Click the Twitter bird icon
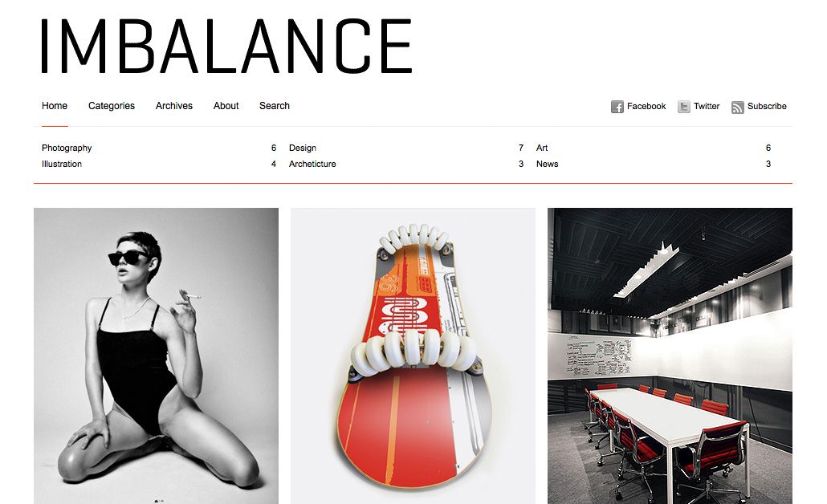Image resolution: width=827 pixels, height=504 pixels. pyautogui.click(x=683, y=107)
